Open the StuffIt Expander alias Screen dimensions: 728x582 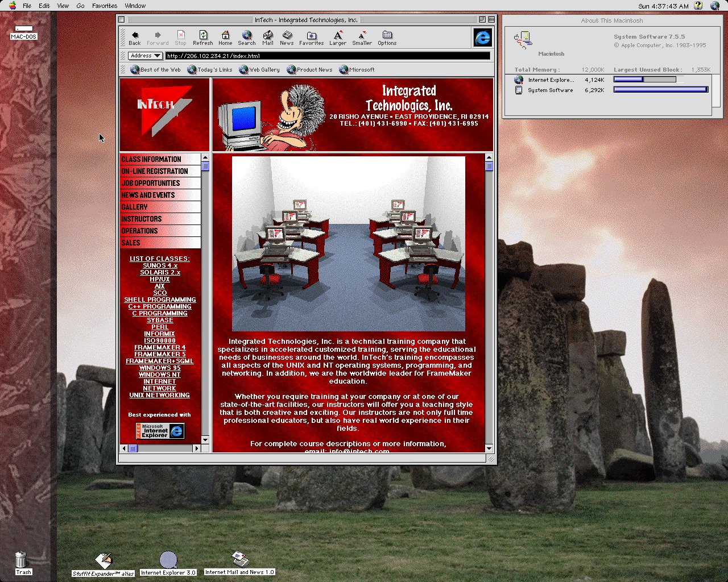pyautogui.click(x=102, y=560)
